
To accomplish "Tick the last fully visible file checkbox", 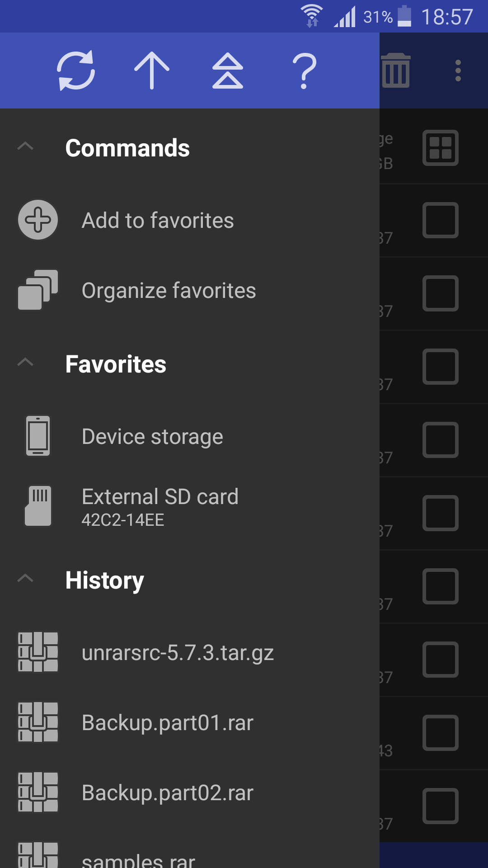I will [x=441, y=806].
